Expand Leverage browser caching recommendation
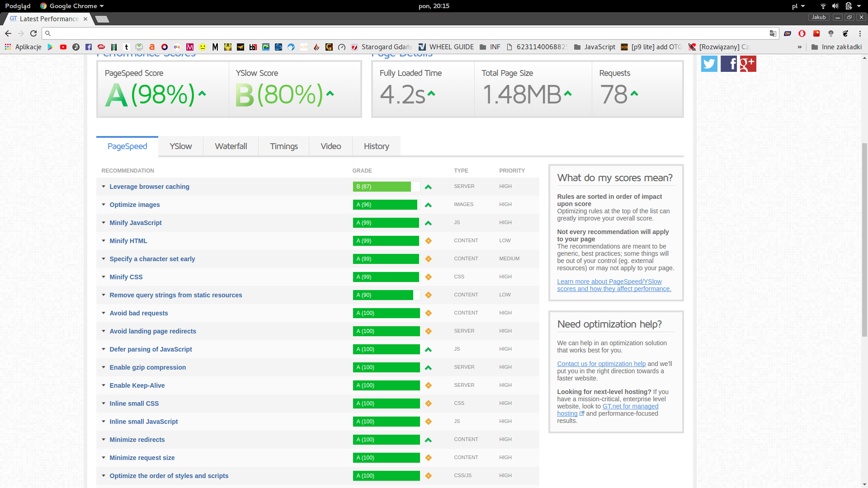This screenshot has height=488, width=868. click(x=149, y=187)
